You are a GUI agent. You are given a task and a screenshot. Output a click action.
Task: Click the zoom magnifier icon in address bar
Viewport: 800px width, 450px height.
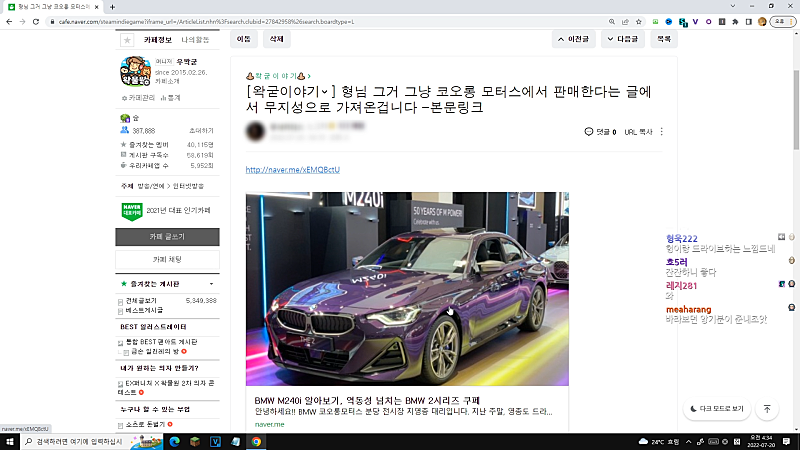(612, 22)
